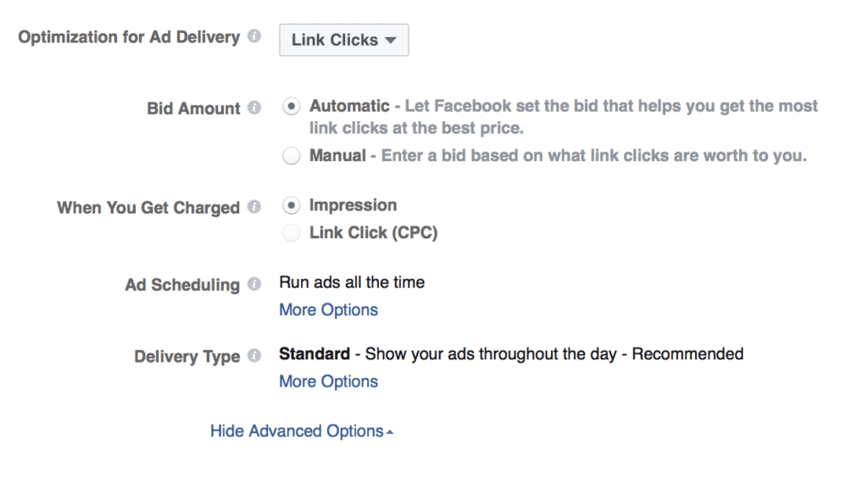Image resolution: width=868 pixels, height=489 pixels.
Task: Choose the Manual bid radio button
Action: click(292, 156)
